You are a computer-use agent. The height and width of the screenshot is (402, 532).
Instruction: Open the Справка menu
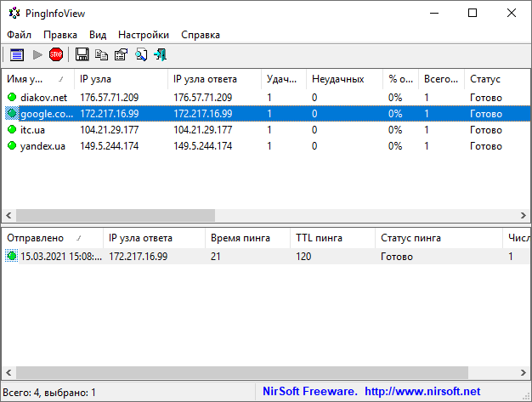[x=201, y=35]
